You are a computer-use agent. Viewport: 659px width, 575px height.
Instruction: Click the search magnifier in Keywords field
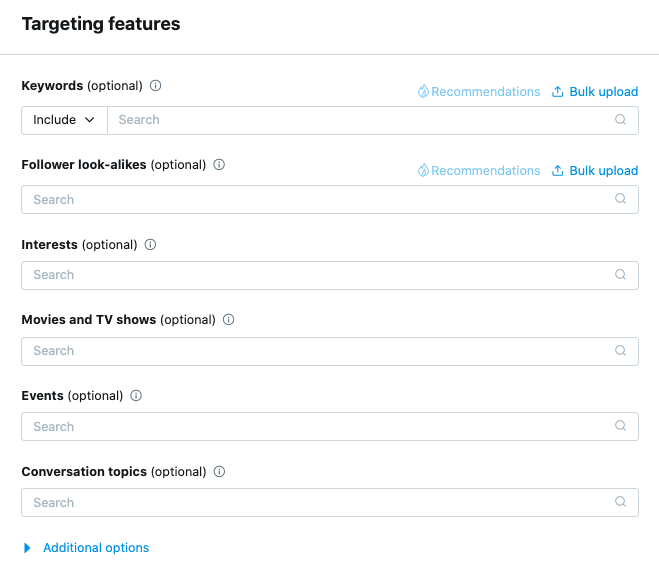point(621,120)
